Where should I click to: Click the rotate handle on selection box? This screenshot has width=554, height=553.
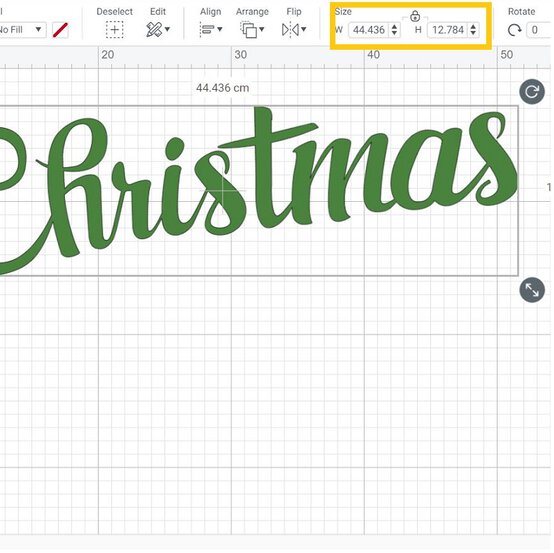[x=532, y=92]
